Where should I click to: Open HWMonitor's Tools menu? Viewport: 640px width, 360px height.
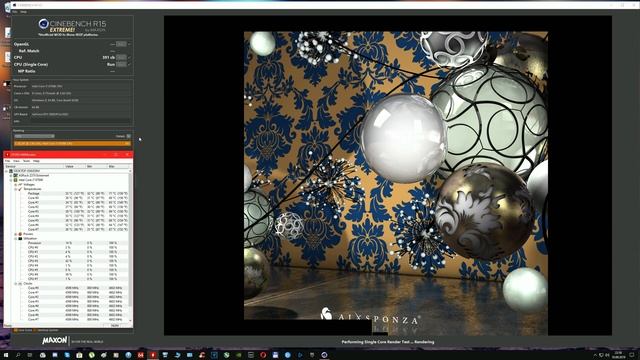[x=26, y=161]
